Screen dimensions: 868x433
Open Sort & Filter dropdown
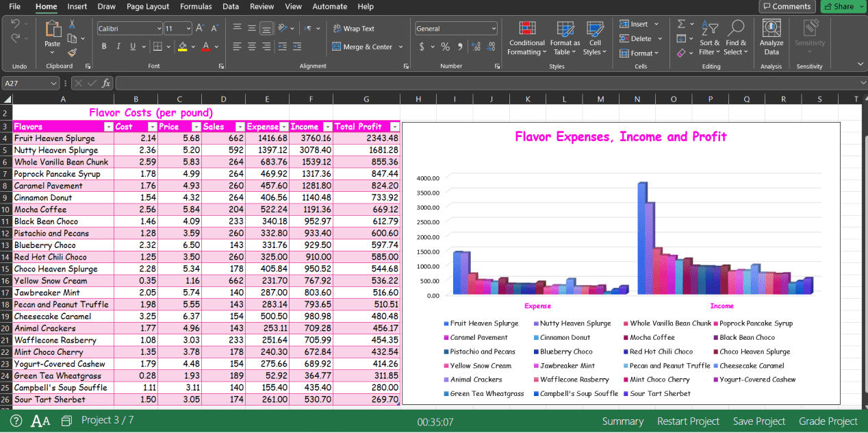[709, 38]
